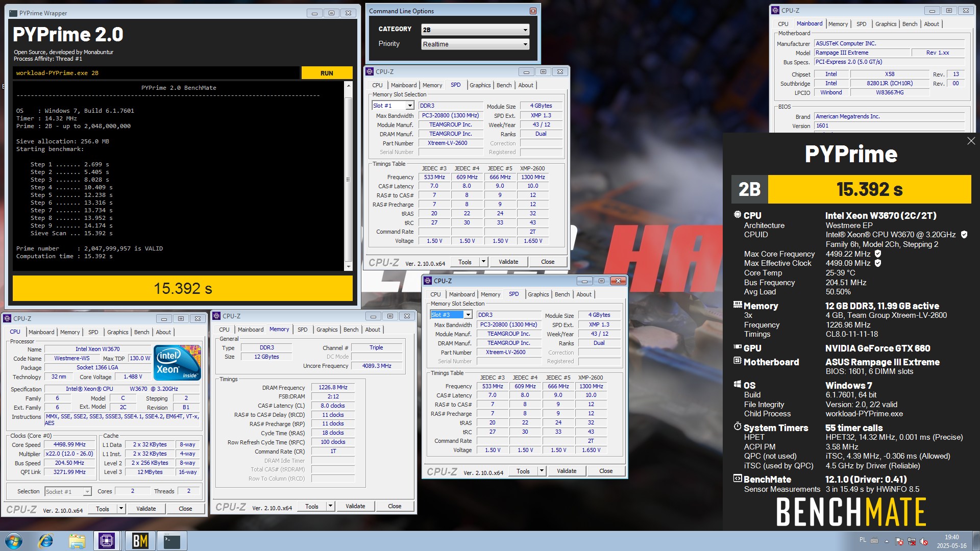Click the yellow 15.392 s result bar in PYPrime Wrapper
The width and height of the screenshot is (980, 551).
coord(183,288)
